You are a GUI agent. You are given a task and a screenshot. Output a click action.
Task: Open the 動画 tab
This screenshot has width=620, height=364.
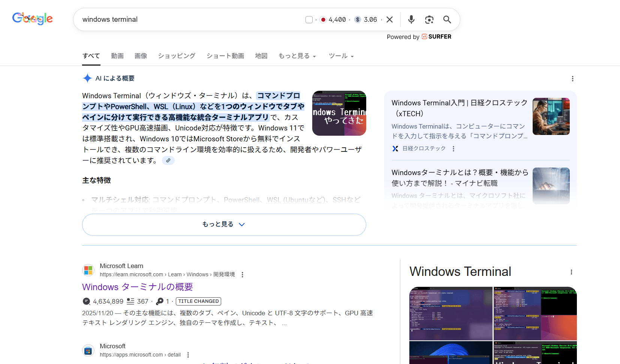117,55
